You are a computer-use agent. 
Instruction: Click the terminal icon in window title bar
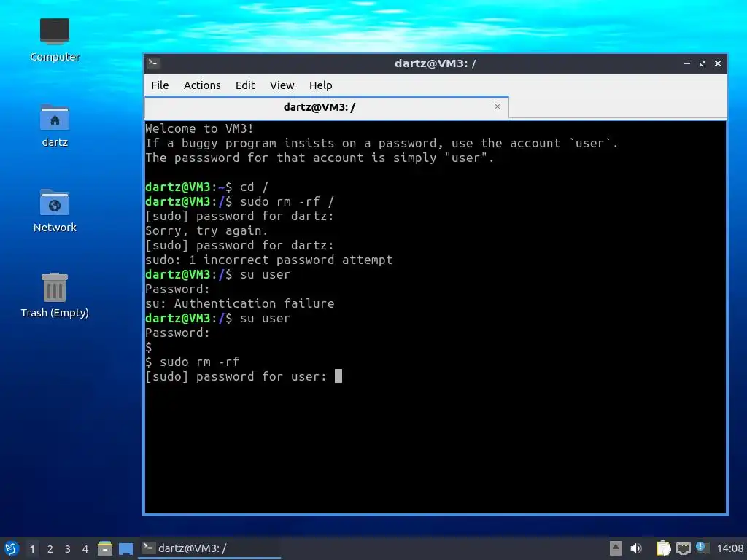click(x=153, y=63)
